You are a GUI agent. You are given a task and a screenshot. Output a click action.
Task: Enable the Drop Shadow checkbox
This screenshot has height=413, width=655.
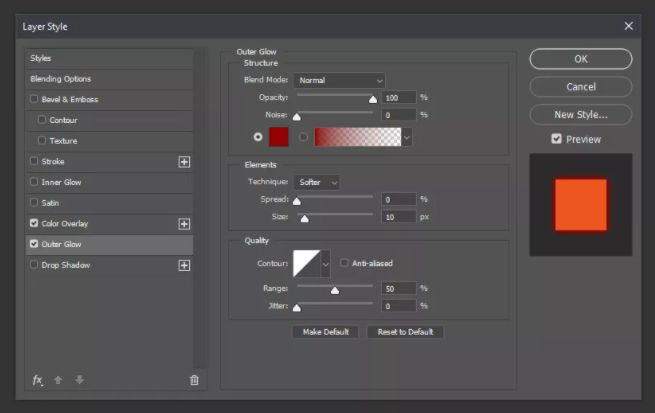click(x=34, y=264)
